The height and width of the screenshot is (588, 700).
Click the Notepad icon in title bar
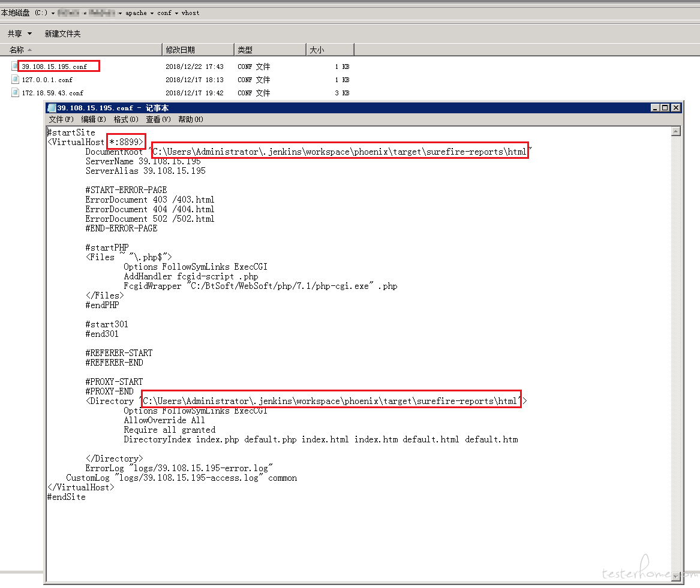click(52, 108)
